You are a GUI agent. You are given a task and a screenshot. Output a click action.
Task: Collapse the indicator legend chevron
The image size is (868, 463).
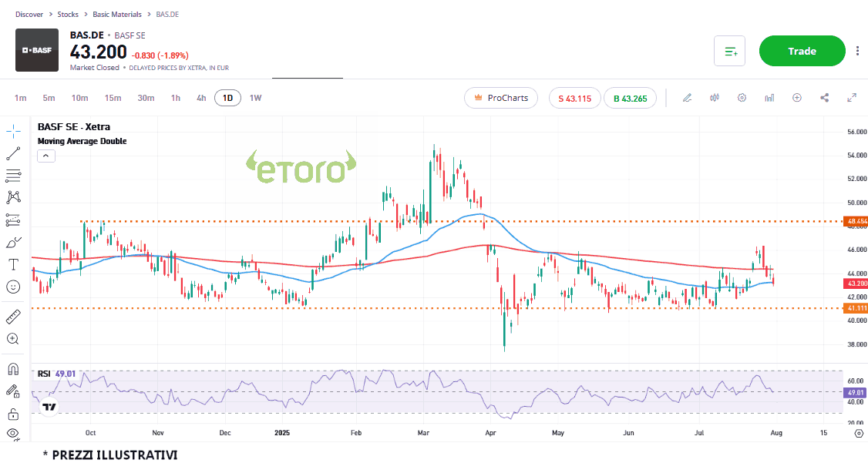click(45, 156)
